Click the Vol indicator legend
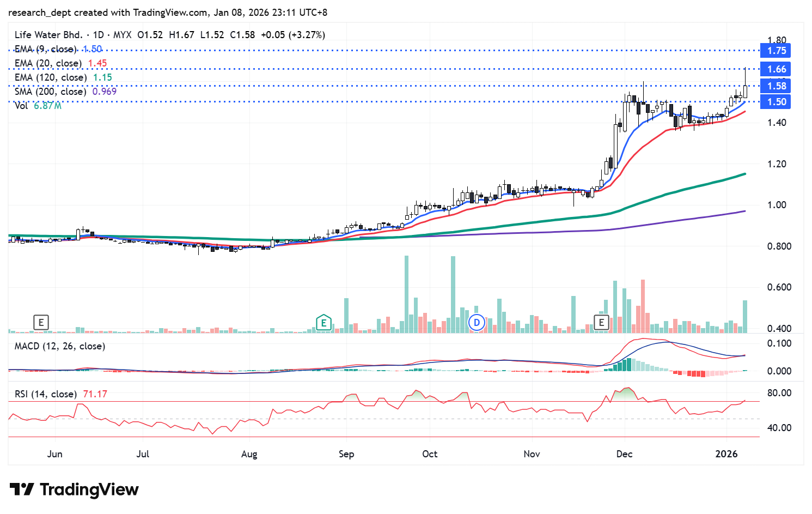Image resolution: width=812 pixels, height=514 pixels. click(x=21, y=106)
